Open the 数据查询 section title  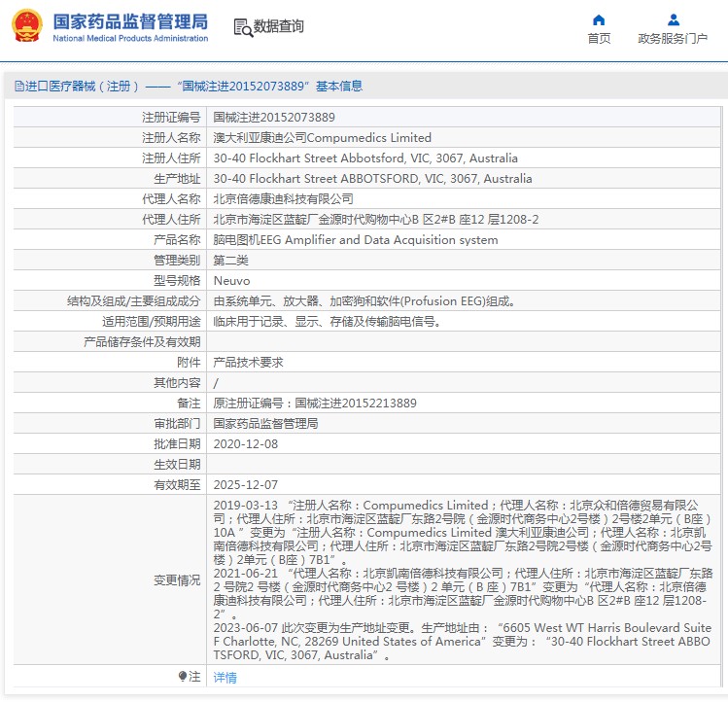(278, 26)
